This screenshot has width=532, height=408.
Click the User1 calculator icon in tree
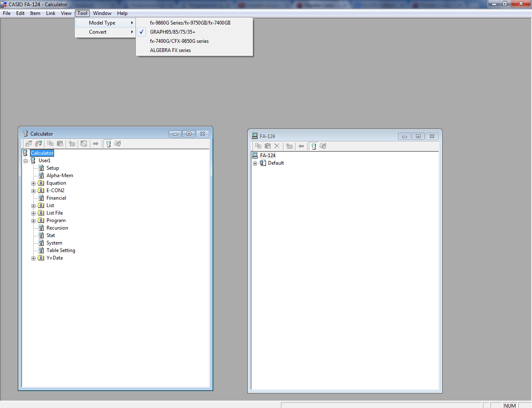[33, 161]
